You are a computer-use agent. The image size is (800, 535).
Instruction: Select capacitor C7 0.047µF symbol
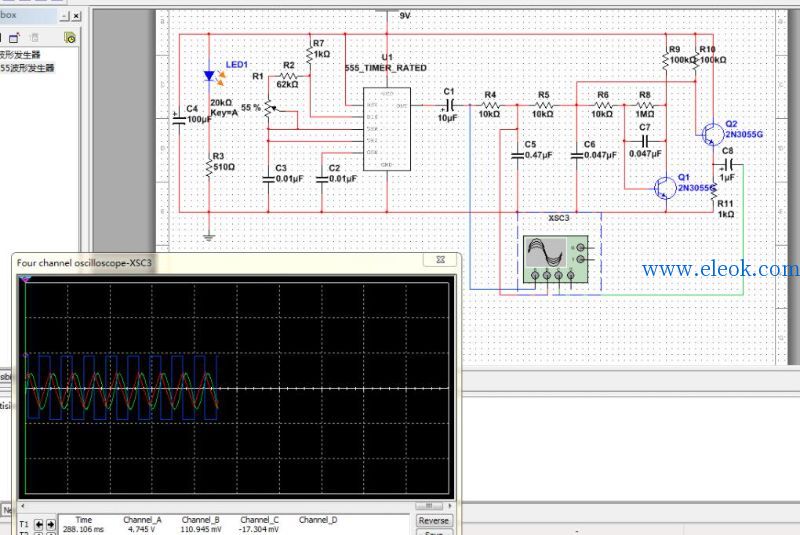[644, 141]
